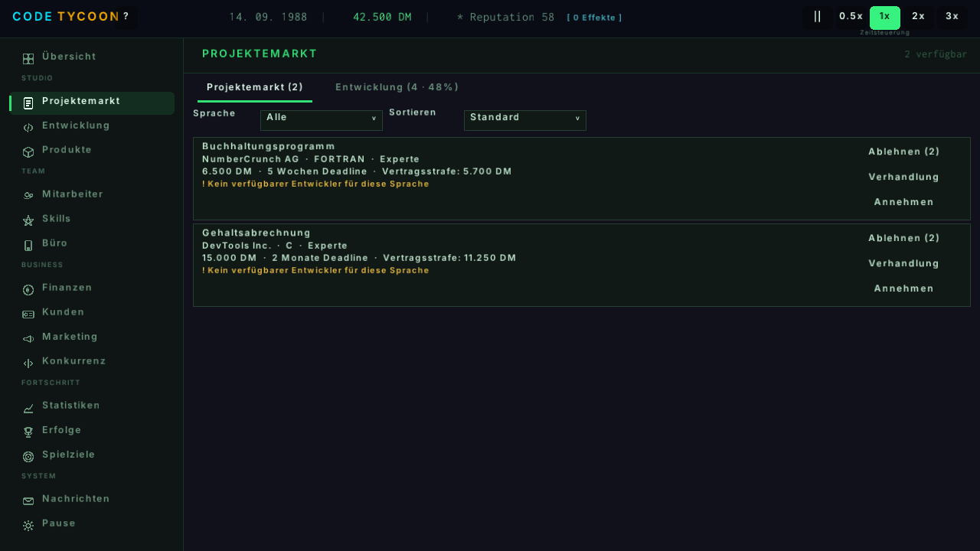Click the Gehaltsabrechnung developer warning message
The width and height of the screenshot is (980, 551).
click(x=315, y=270)
